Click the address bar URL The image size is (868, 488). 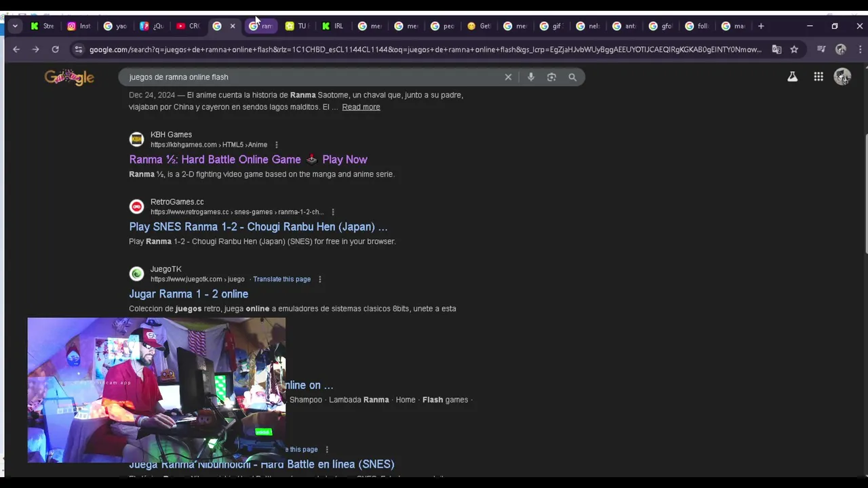(425, 49)
